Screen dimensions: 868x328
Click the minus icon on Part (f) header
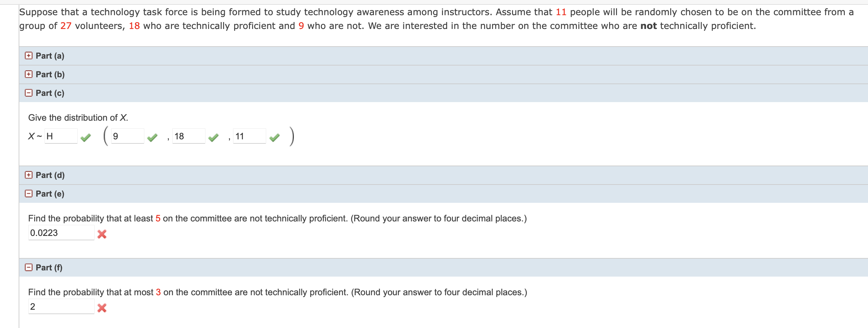[x=29, y=267]
